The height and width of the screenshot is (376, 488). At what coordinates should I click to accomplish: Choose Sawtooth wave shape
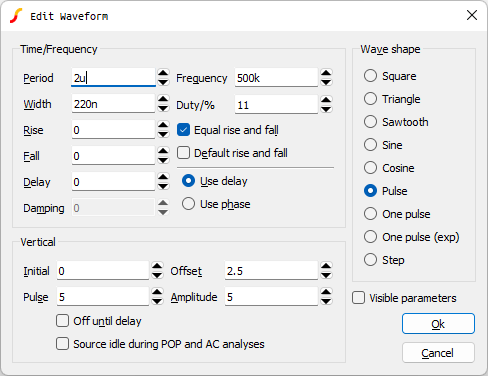pyautogui.click(x=370, y=122)
